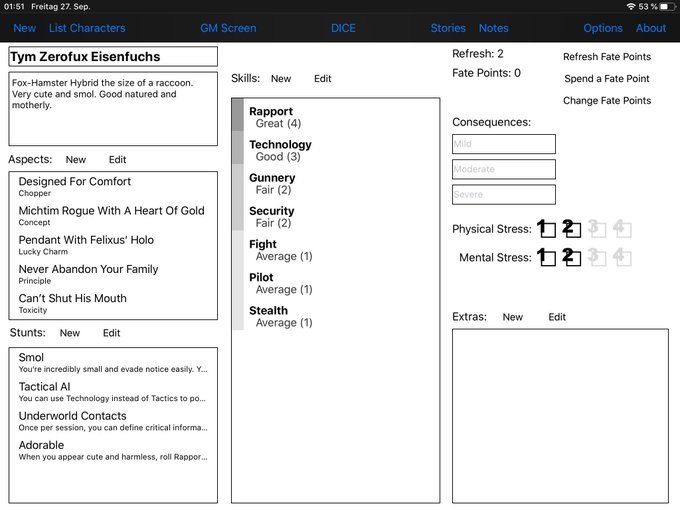
Task: Select aspect Never Abandon Your Family
Action: 113,274
